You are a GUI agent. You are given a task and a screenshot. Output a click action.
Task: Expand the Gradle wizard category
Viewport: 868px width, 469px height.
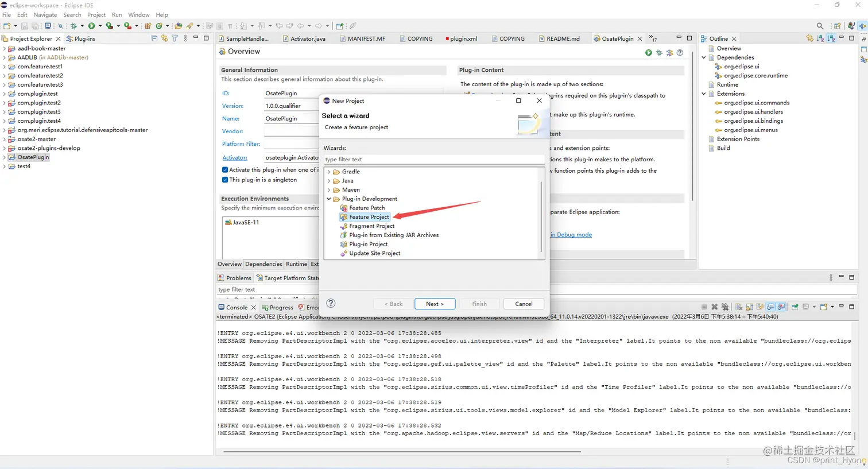pos(329,172)
